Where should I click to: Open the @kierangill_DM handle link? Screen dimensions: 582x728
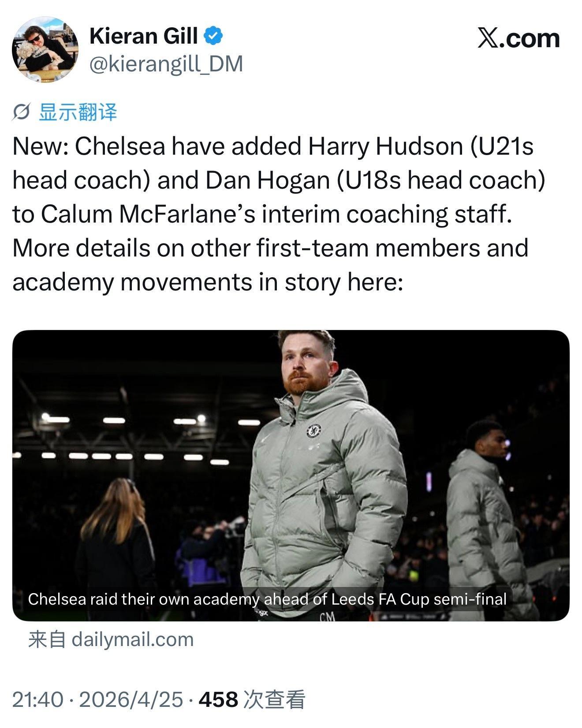(166, 64)
